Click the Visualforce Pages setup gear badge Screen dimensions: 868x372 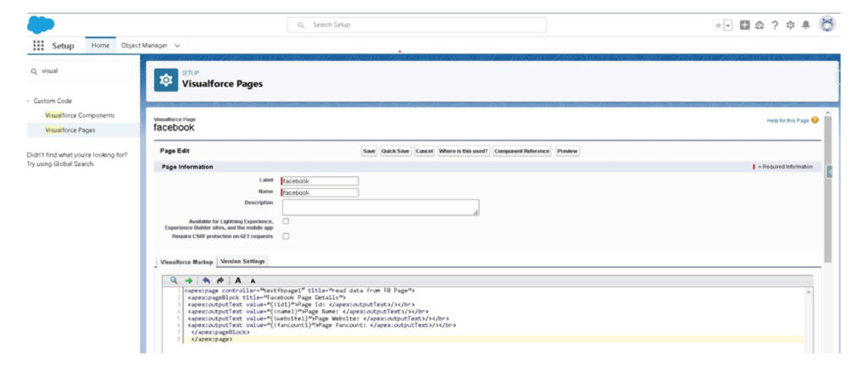(x=166, y=81)
